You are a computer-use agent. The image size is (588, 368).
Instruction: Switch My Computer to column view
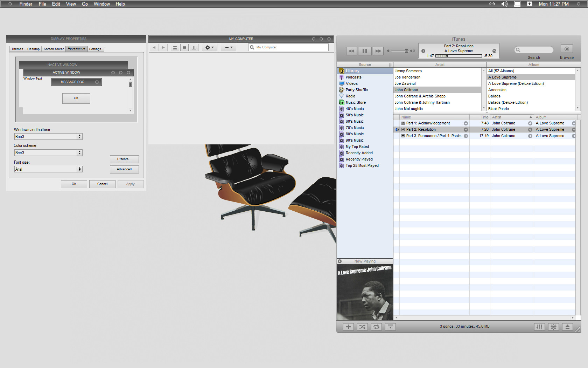(x=194, y=47)
